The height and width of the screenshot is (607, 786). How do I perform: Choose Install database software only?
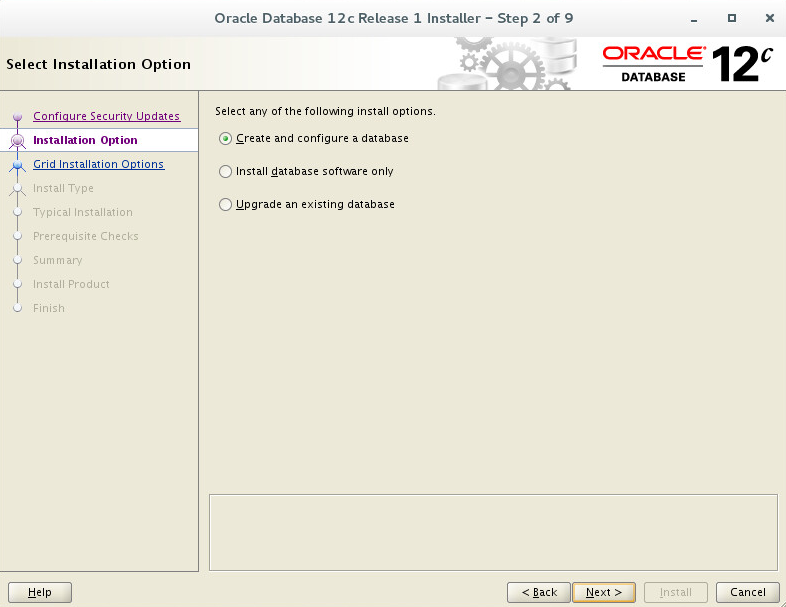pyautogui.click(x=226, y=171)
